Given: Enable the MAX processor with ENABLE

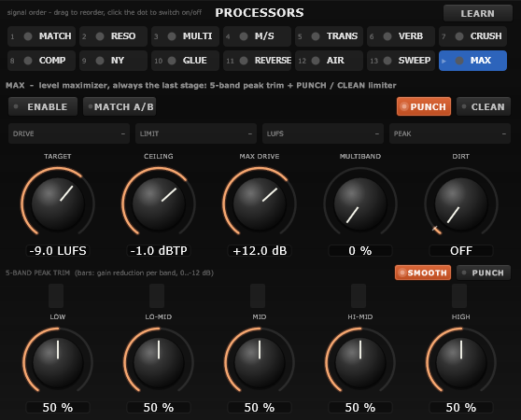Looking at the screenshot, I should pyautogui.click(x=43, y=106).
